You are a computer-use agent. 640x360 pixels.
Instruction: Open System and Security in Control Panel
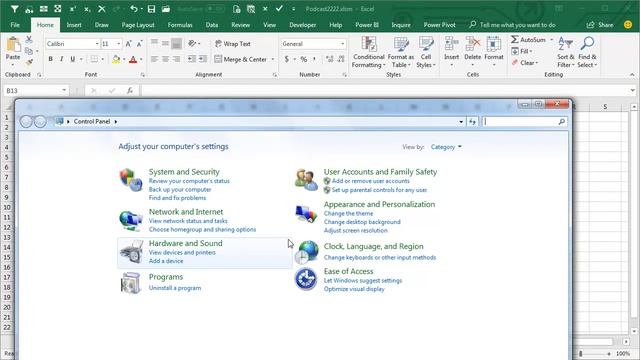[x=184, y=172]
